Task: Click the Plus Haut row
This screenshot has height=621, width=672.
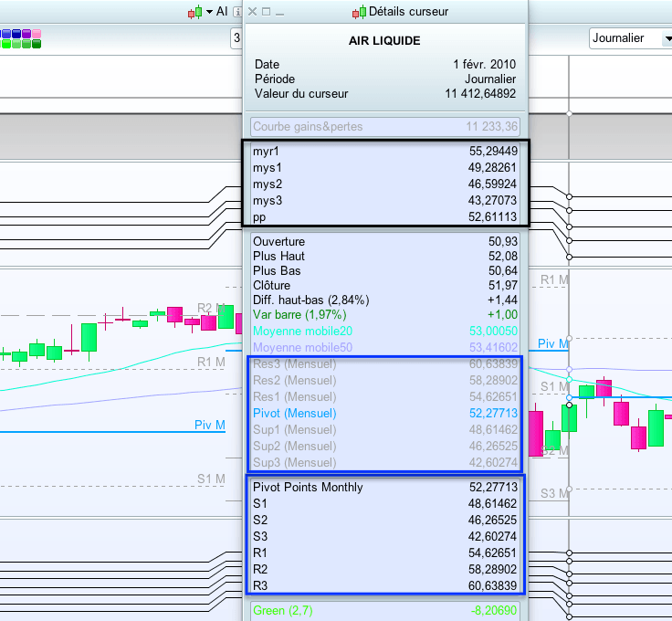Action: pos(385,256)
